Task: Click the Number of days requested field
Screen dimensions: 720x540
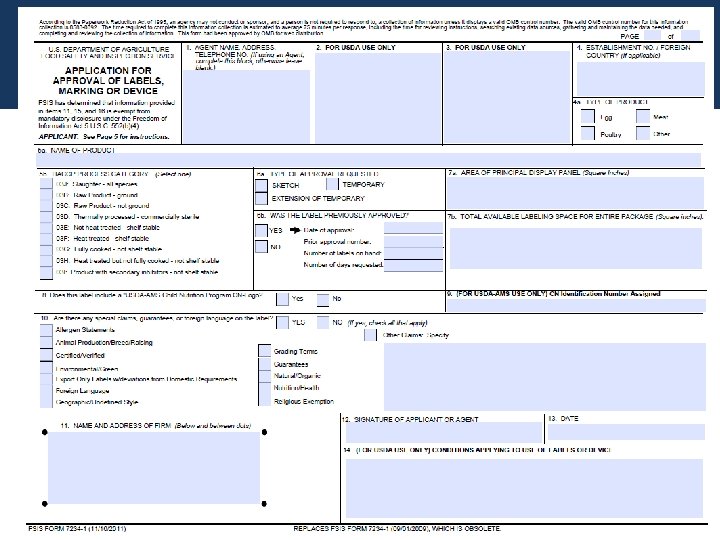Action: (413, 265)
